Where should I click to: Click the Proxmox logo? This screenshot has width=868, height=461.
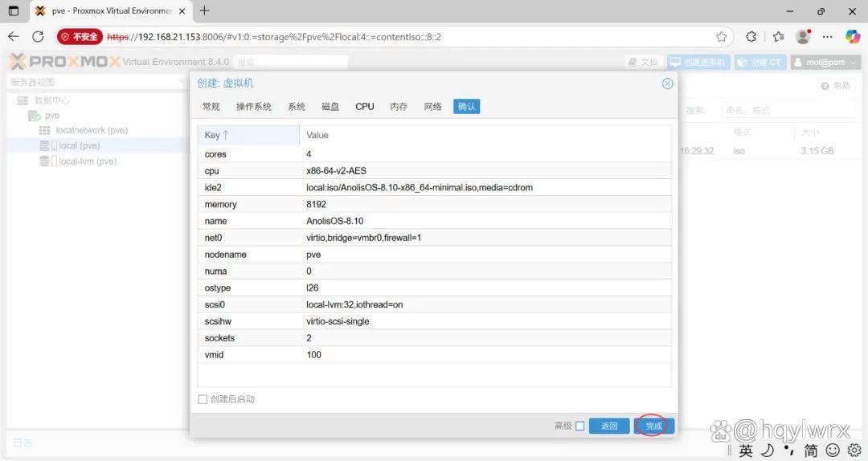64,61
